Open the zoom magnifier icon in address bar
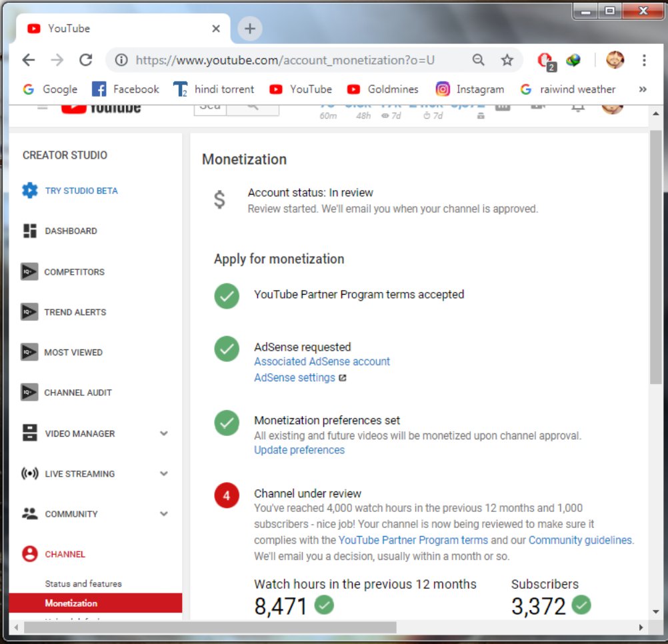 coord(479,60)
